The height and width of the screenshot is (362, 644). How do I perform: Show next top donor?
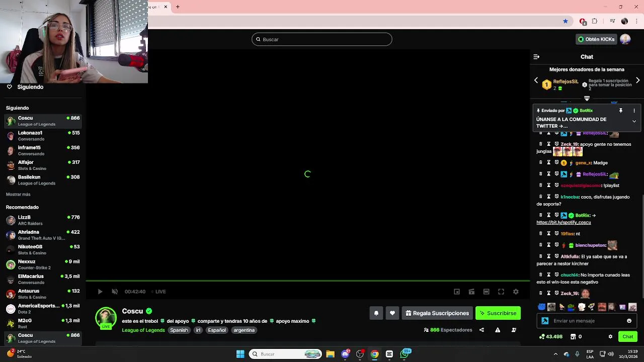point(637,80)
